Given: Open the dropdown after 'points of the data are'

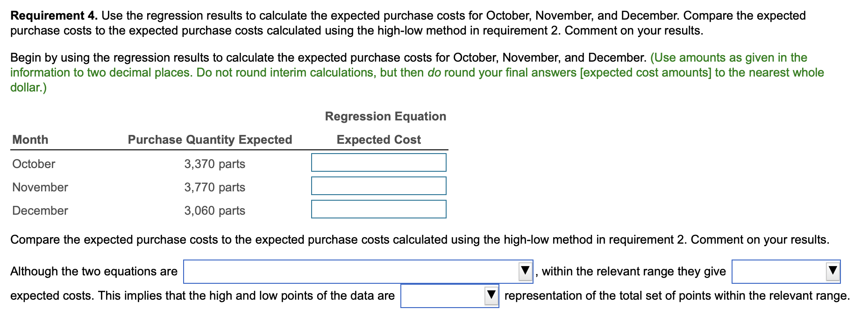Looking at the screenshot, I should pos(448,294).
